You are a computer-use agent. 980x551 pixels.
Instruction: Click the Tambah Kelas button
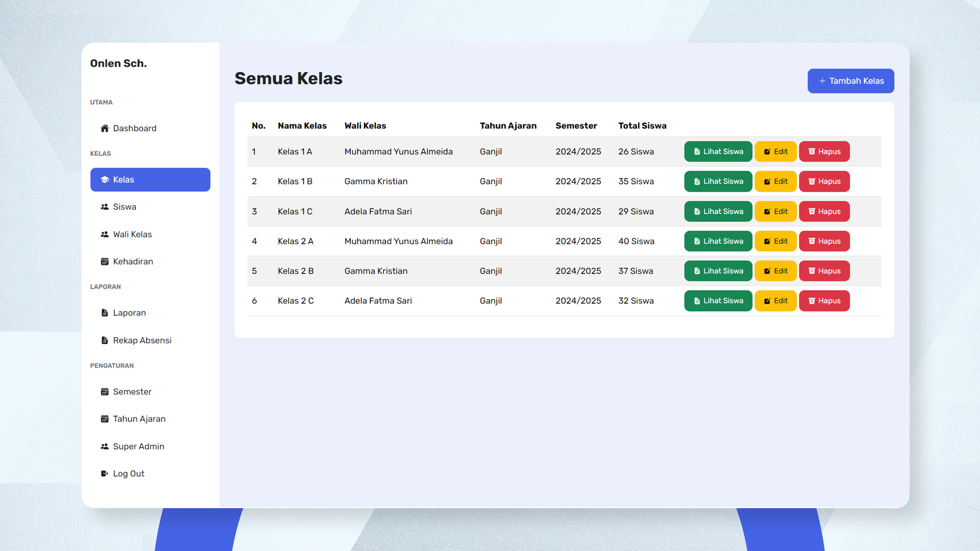tap(851, 81)
